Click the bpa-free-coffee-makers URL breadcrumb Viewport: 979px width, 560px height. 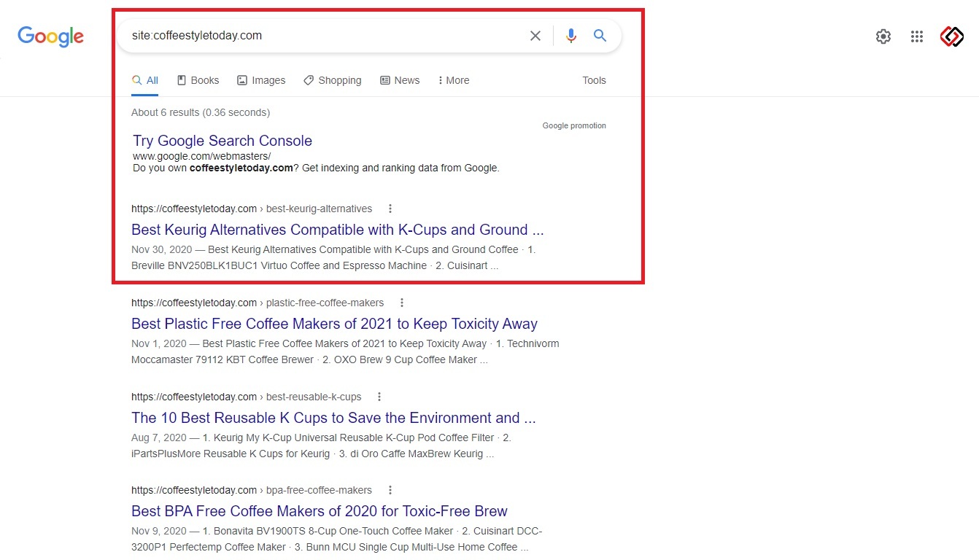tap(252, 490)
